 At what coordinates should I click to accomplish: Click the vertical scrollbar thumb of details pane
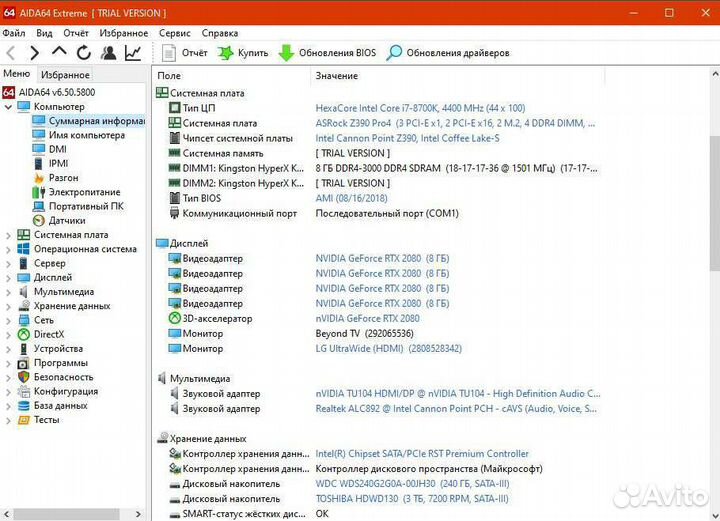[714, 203]
